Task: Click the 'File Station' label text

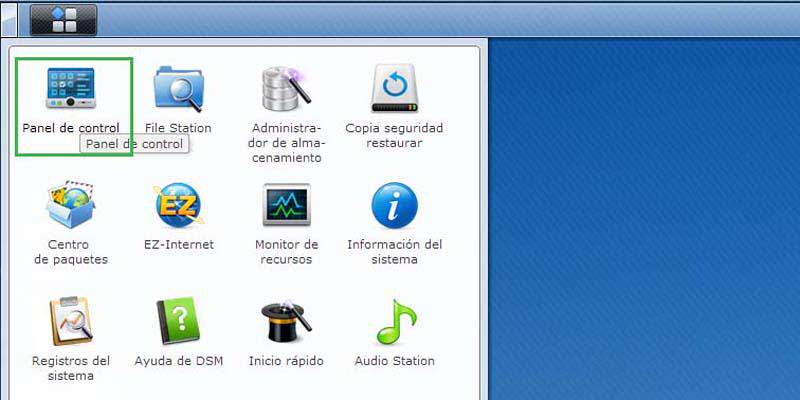Action: tap(178, 128)
